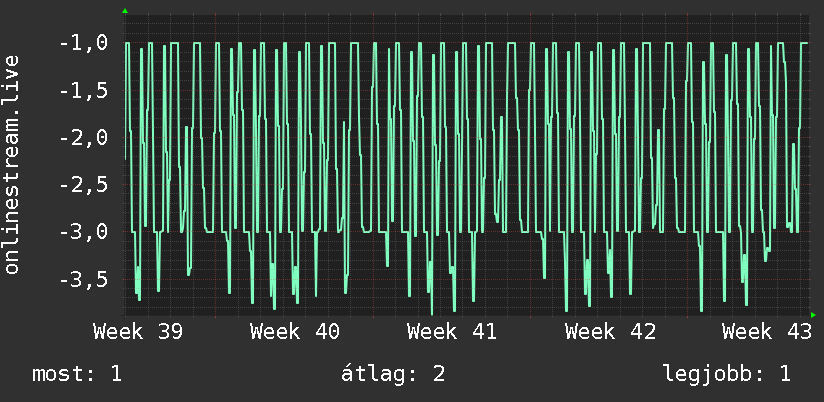Click the Week 41 axis label

click(x=452, y=332)
